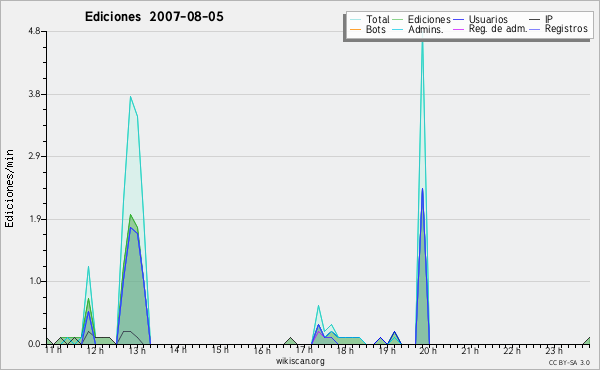The image size is (600, 370).
Task: Click the '14 h' x-axis label
Action: 178,350
